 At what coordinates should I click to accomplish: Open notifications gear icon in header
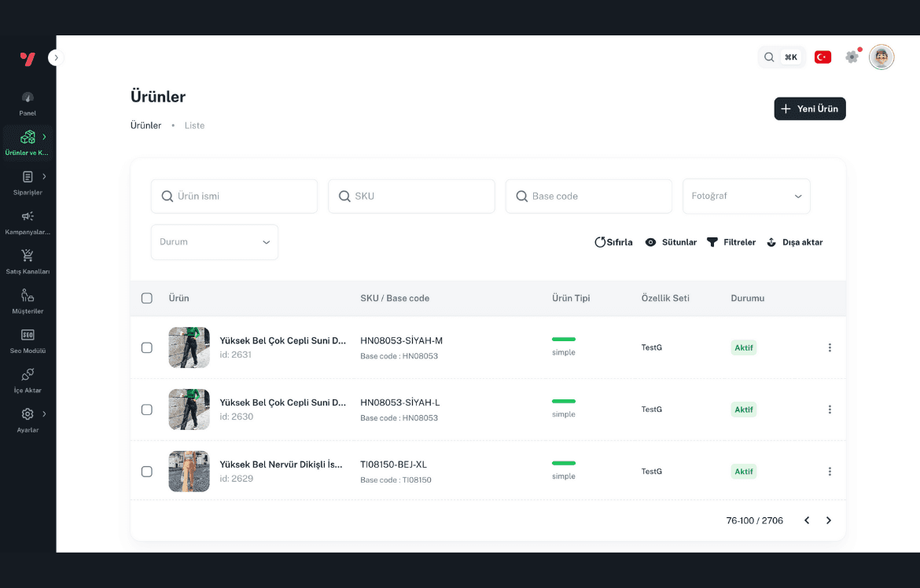(x=852, y=57)
